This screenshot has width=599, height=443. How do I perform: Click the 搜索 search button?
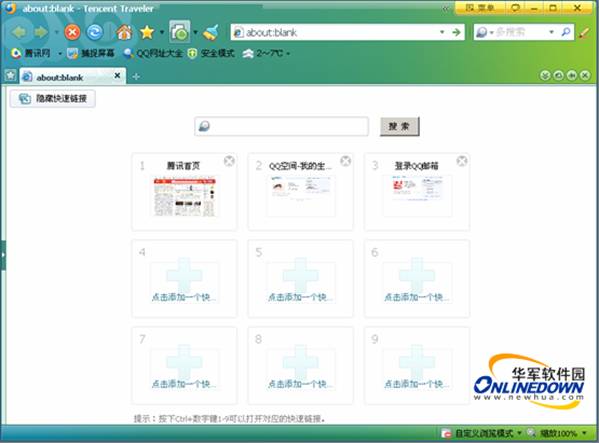[400, 126]
